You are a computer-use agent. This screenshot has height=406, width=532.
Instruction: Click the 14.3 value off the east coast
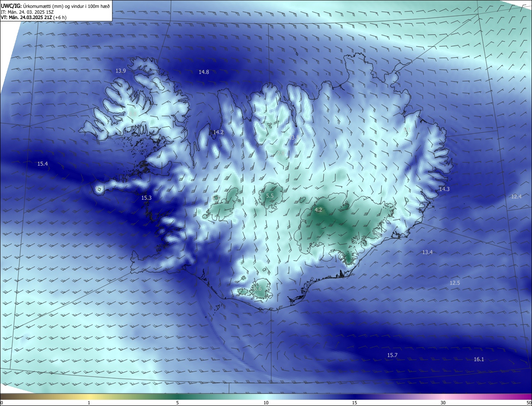tap(444, 189)
